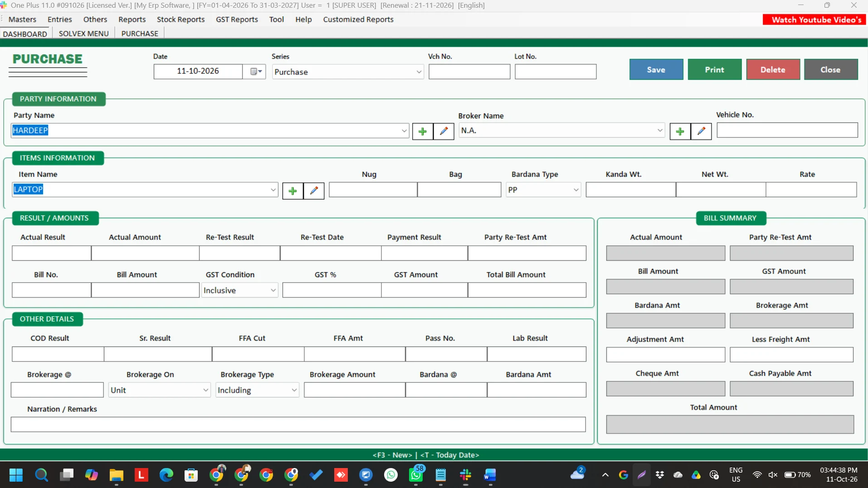Focus the Less Freight Amt field
The width and height of the screenshot is (868, 488).
pos(791,355)
